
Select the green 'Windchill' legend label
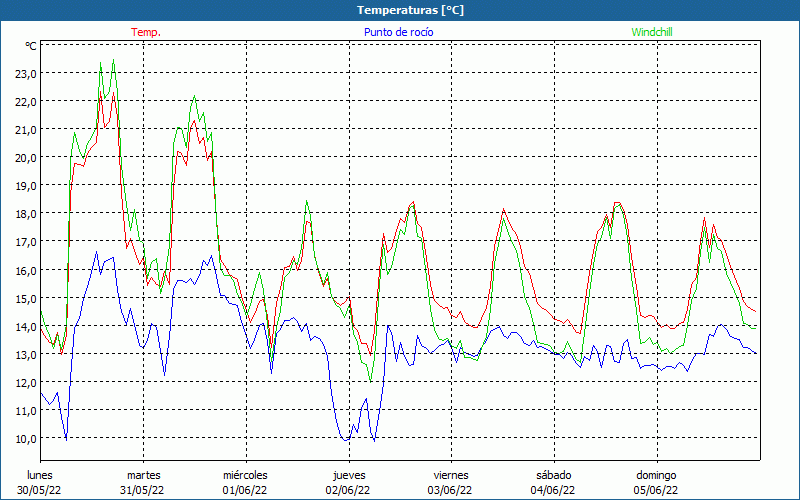[x=652, y=32]
